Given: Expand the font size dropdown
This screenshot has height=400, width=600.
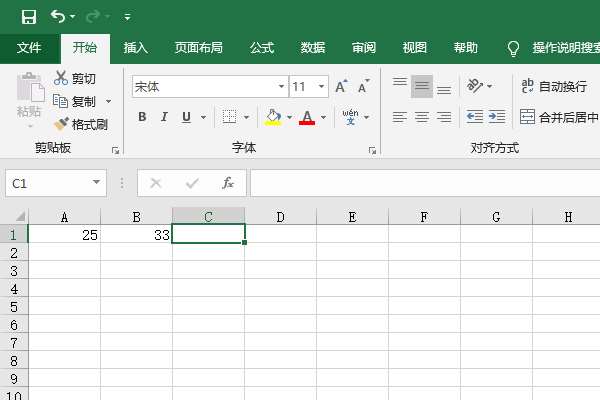Looking at the screenshot, I should (x=322, y=87).
